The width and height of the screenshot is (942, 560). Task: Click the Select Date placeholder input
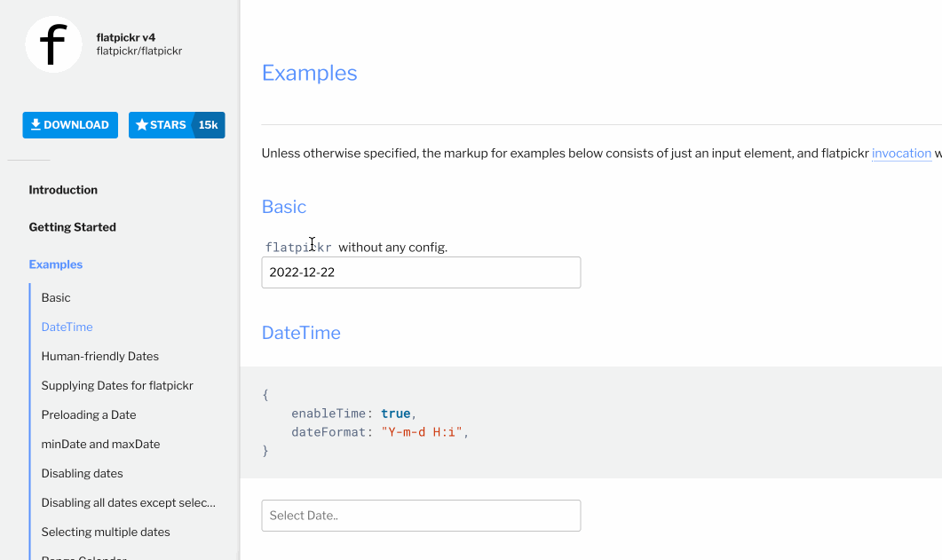(x=420, y=515)
